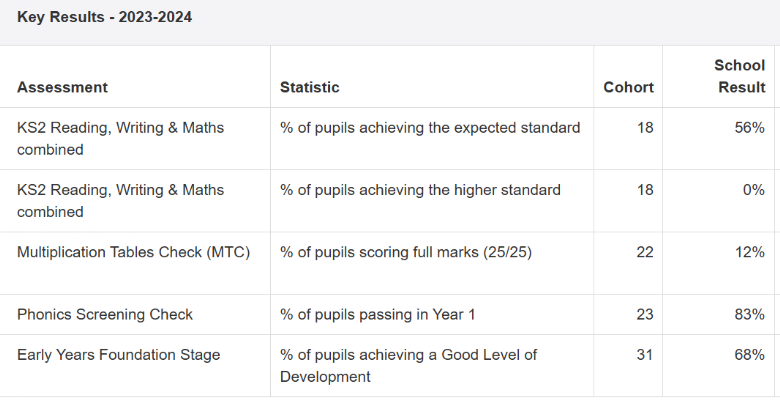Select the School Result column header
This screenshot has width=780, height=400.
(x=739, y=76)
